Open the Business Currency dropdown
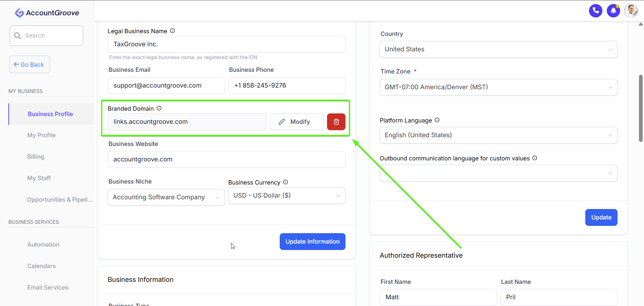644x306 pixels. click(287, 196)
